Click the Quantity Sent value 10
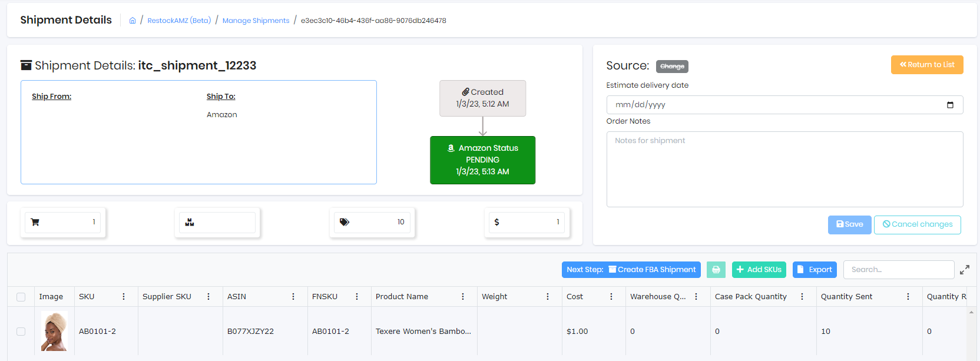980x361 pixels. coord(826,332)
